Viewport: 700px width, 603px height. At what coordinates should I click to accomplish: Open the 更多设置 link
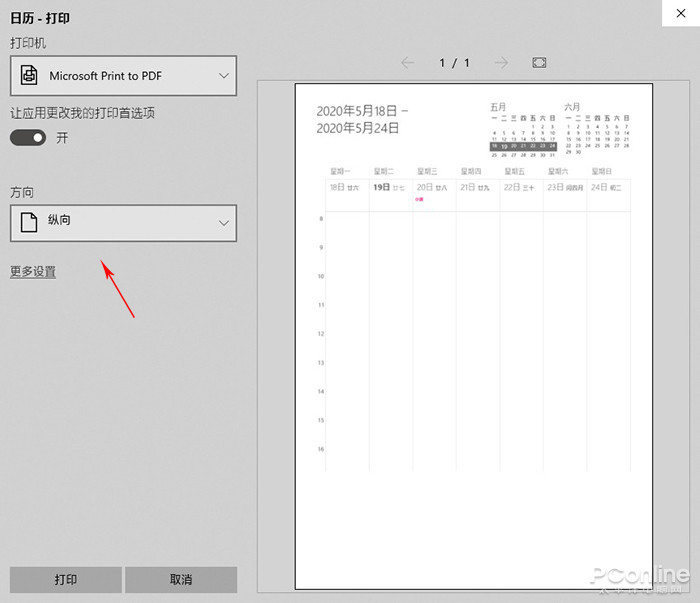click(x=33, y=271)
